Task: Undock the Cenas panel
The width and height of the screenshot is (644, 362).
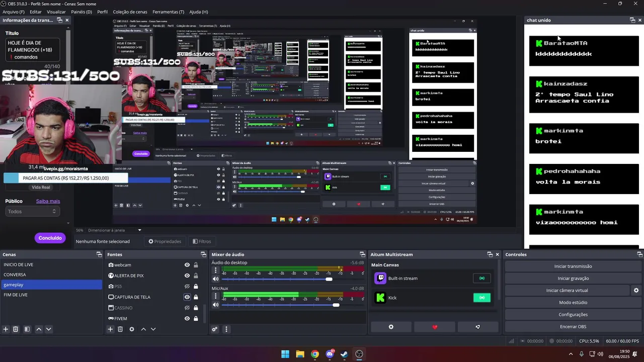Action: click(x=99, y=254)
